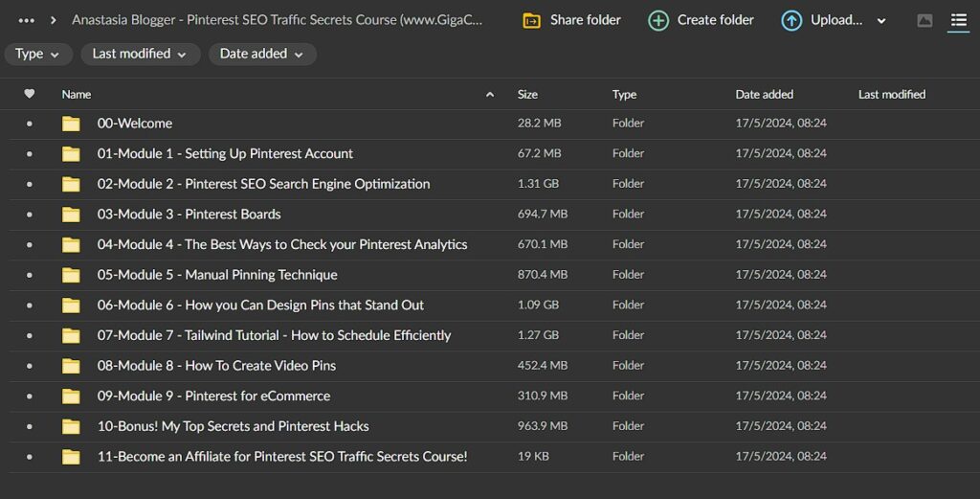Toggle favorite dot for 01-Module 1
This screenshot has height=499, width=980.
click(30, 154)
